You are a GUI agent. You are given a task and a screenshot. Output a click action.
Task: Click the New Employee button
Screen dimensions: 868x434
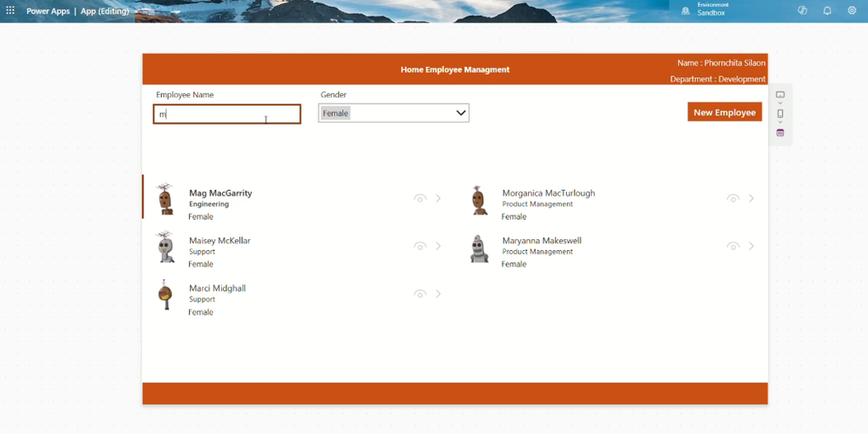click(x=725, y=112)
